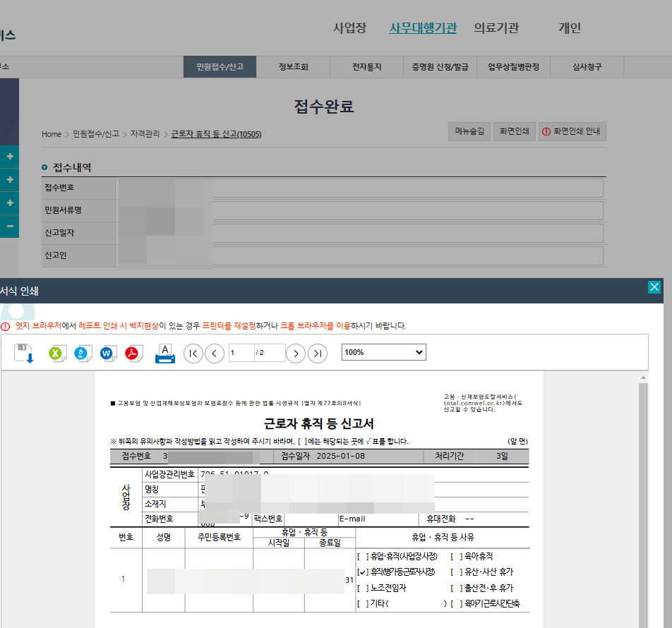
Task: Collapse the sidebar panel using the minus control
Action: (9, 227)
